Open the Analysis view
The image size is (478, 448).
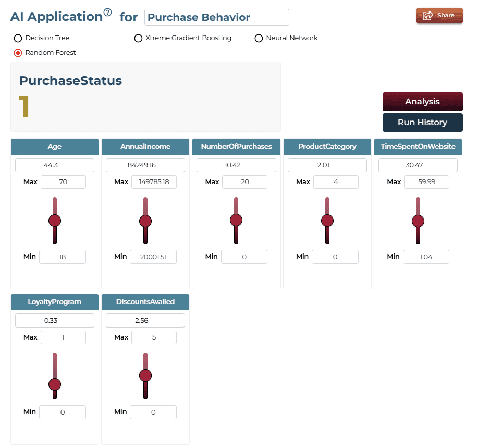pos(423,102)
